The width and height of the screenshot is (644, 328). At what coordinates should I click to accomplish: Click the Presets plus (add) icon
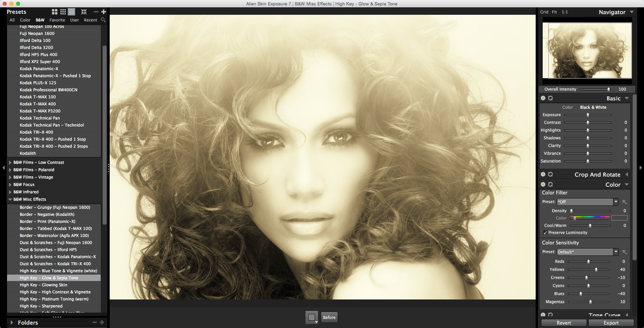(103, 12)
